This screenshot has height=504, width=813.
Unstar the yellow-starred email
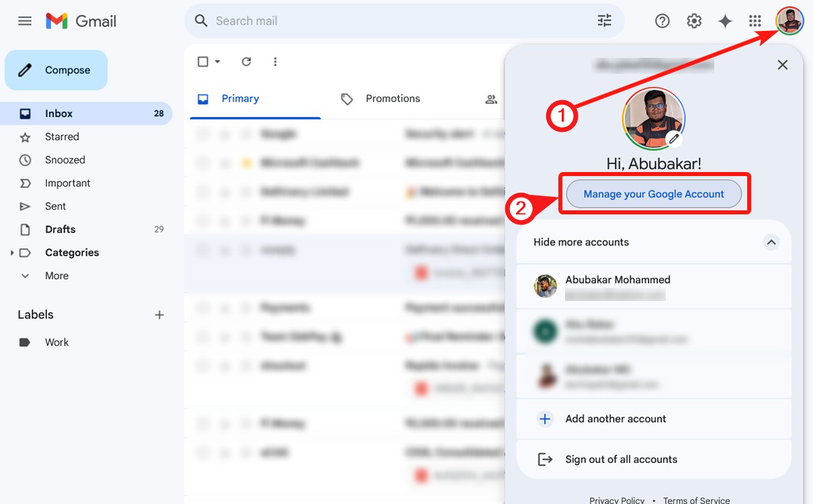246,163
